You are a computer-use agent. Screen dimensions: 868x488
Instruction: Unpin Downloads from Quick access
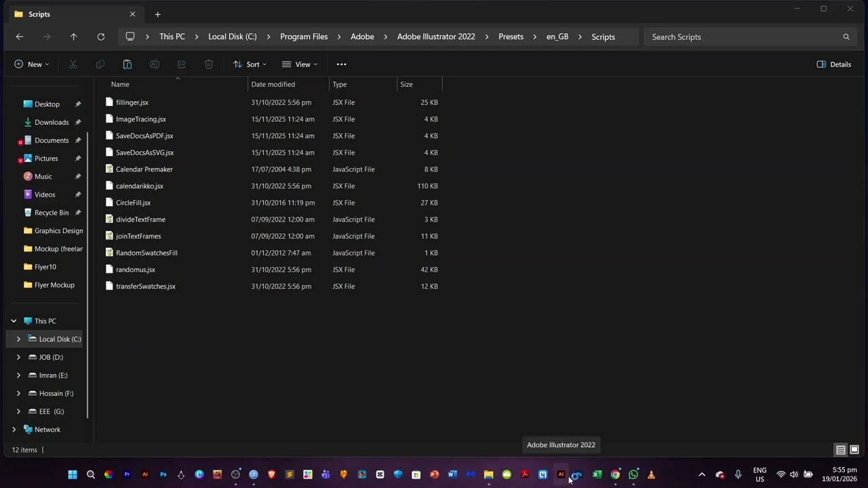coord(78,122)
